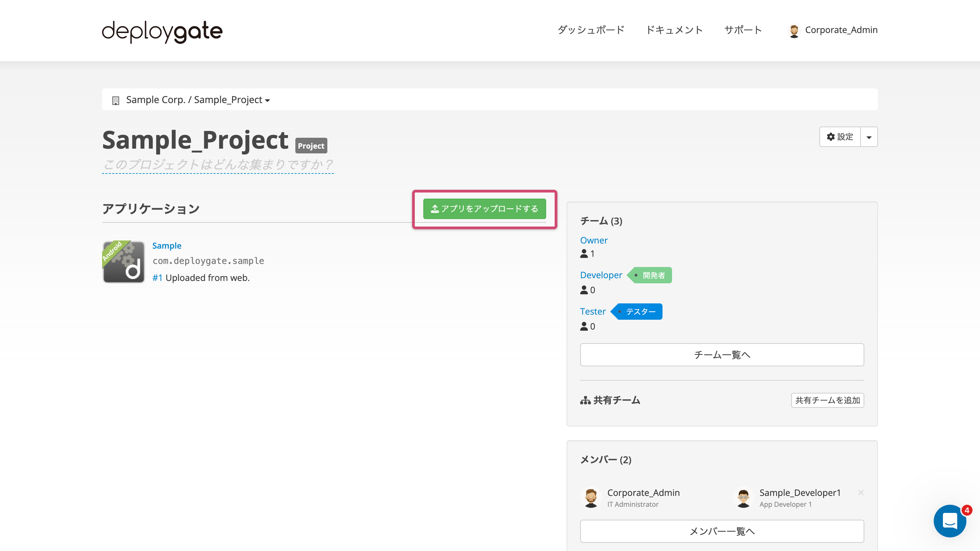Remove Sample_Developer1 via the × icon

point(861,492)
